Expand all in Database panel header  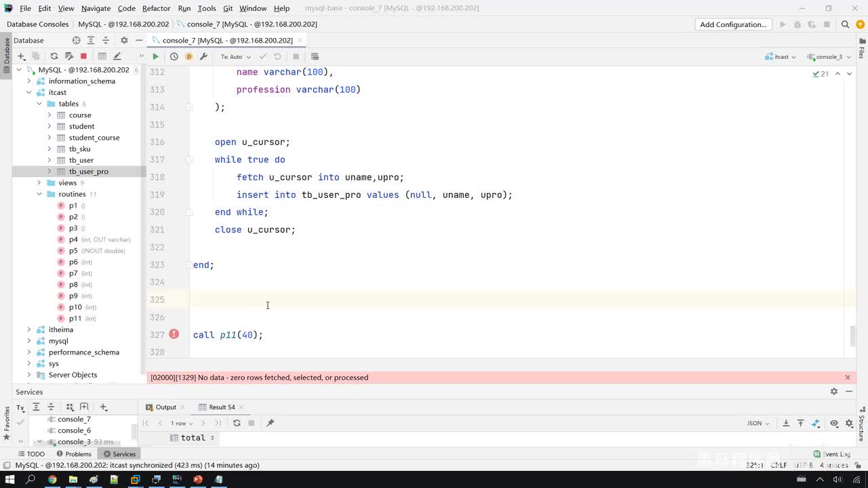(x=91, y=40)
